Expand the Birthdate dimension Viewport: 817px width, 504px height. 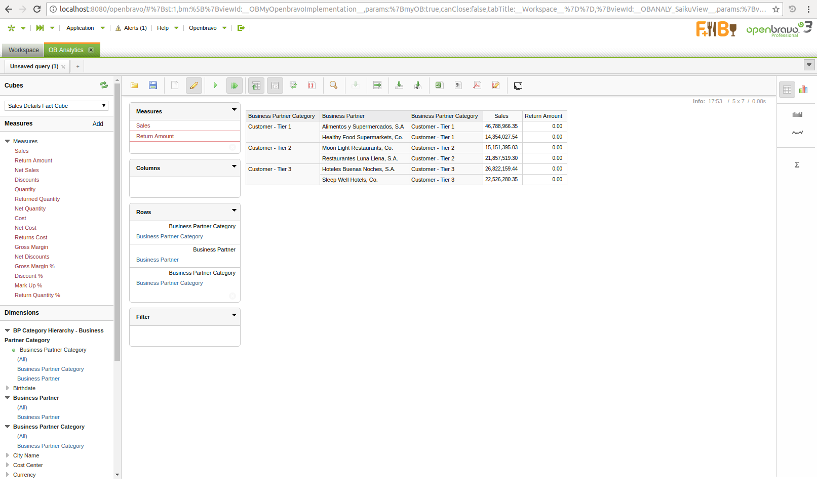(8, 388)
